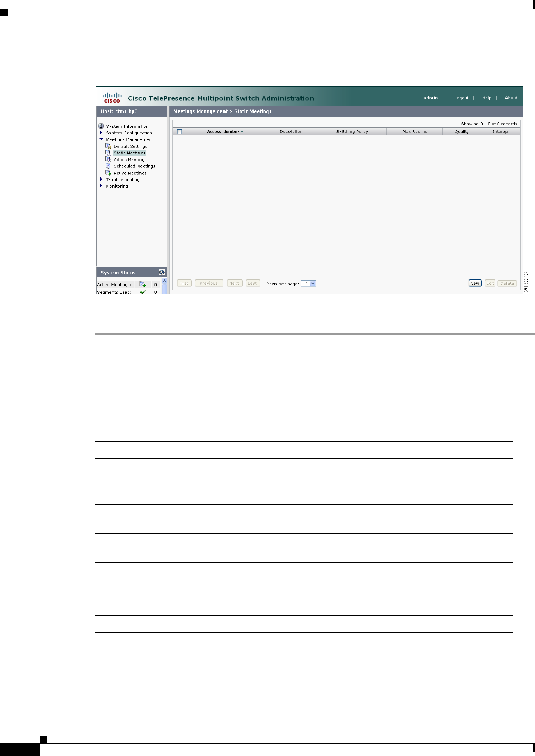The image size is (535, 756).
Task: Click the Logout link
Action: point(461,98)
